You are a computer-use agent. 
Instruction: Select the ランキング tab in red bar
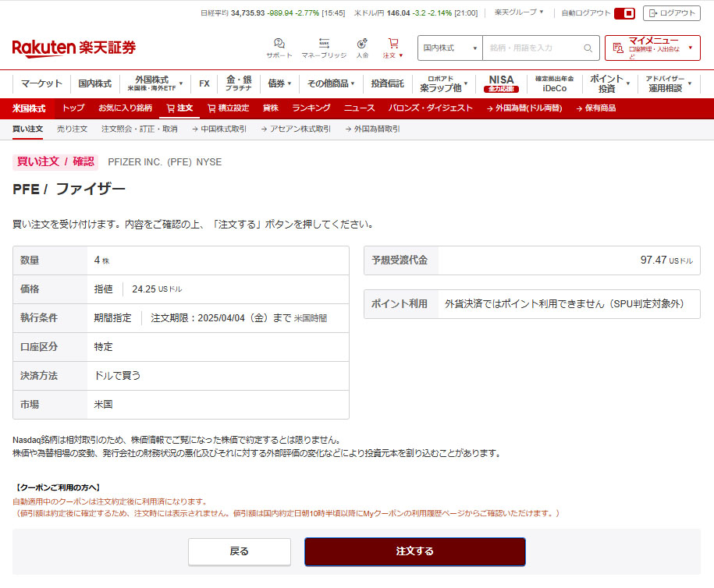(x=311, y=108)
